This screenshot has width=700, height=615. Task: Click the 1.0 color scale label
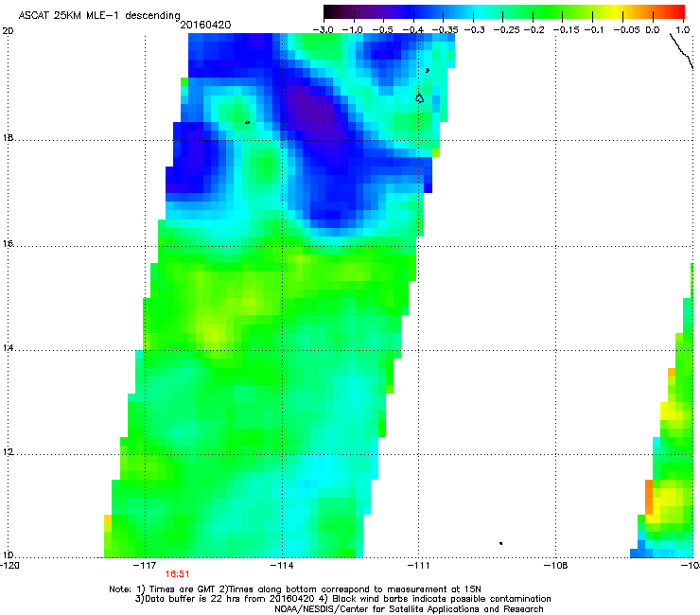[x=683, y=30]
